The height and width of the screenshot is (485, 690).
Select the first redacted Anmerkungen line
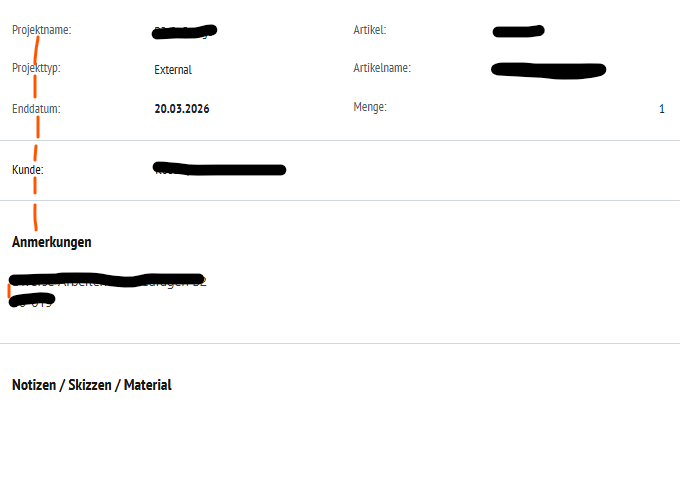[107, 280]
